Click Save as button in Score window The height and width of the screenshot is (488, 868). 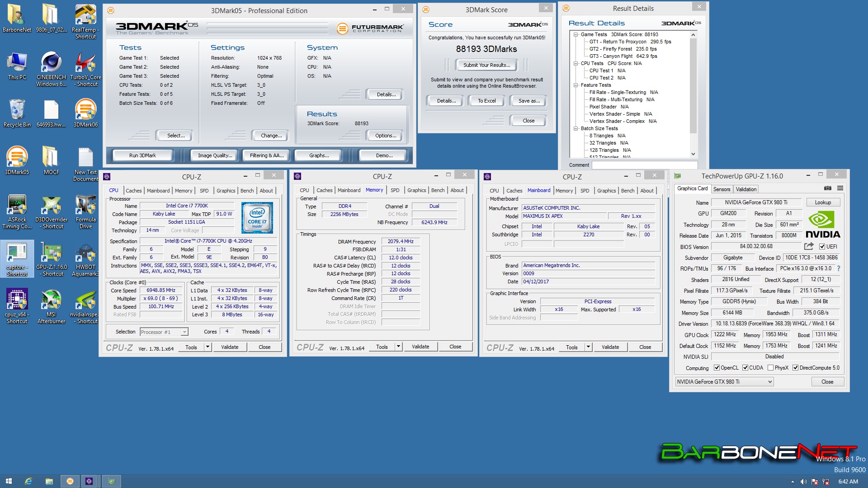[x=529, y=101]
